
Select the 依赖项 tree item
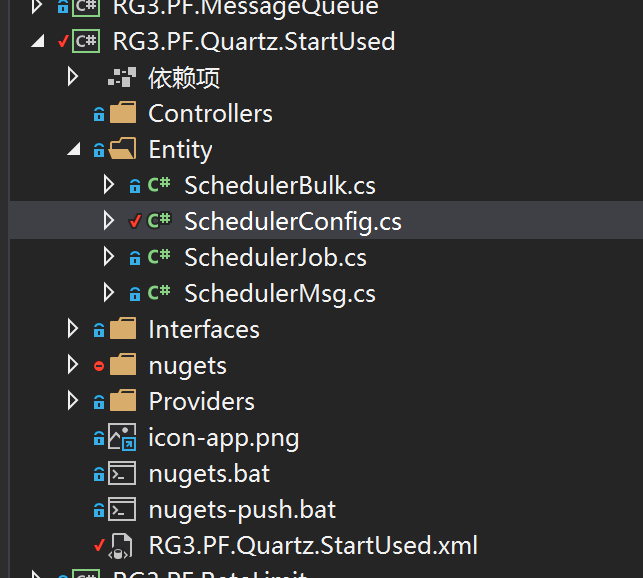tap(184, 77)
